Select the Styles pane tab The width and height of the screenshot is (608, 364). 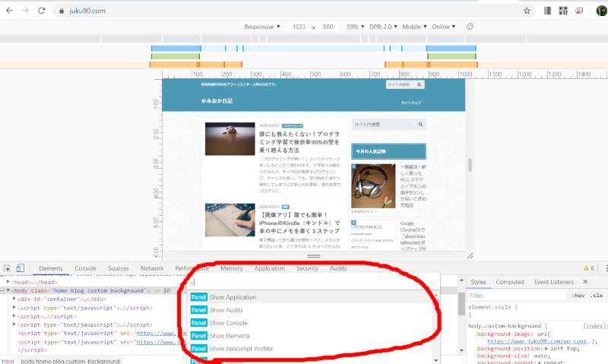[478, 282]
